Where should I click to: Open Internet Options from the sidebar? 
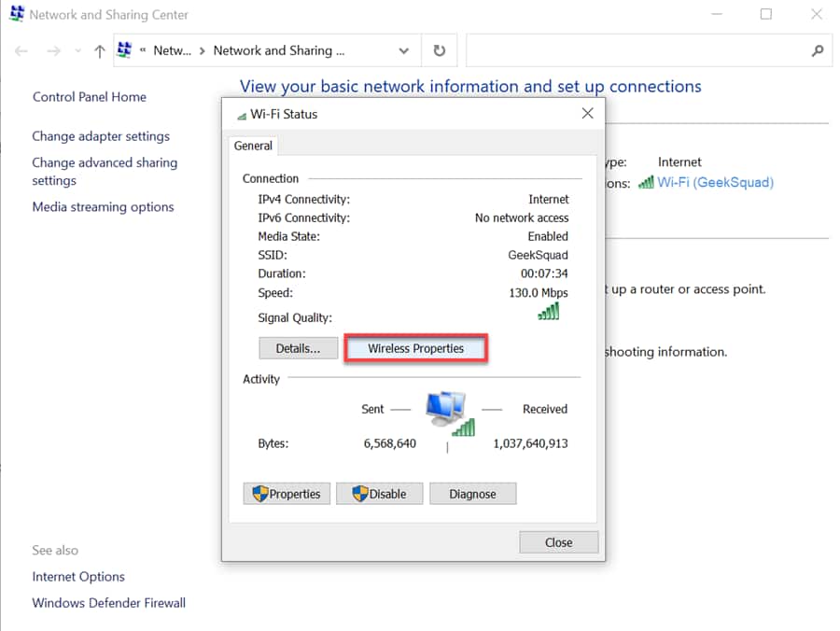78,576
